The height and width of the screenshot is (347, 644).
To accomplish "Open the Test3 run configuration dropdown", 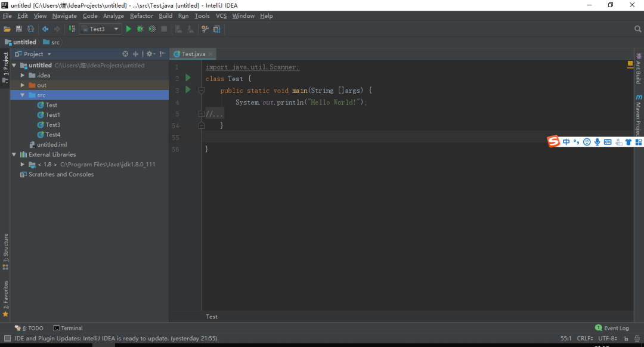I will (x=101, y=29).
